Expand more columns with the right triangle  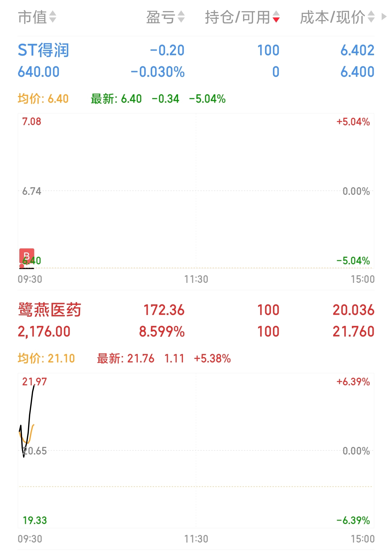(384, 17)
